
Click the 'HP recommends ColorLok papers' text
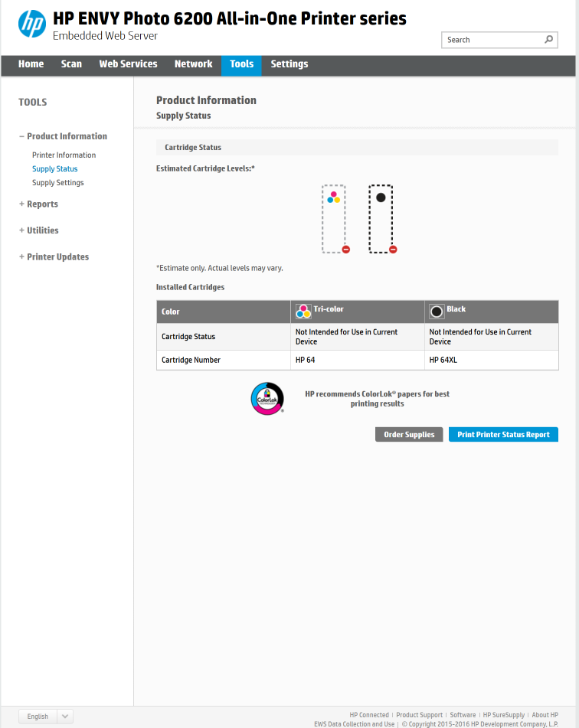(377, 398)
